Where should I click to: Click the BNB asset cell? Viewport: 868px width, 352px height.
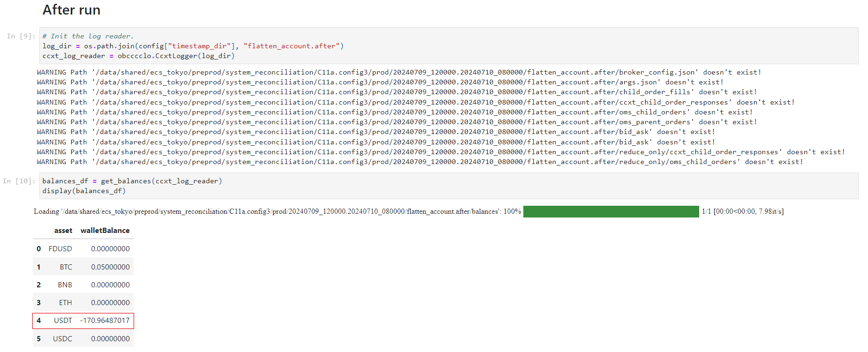point(65,285)
